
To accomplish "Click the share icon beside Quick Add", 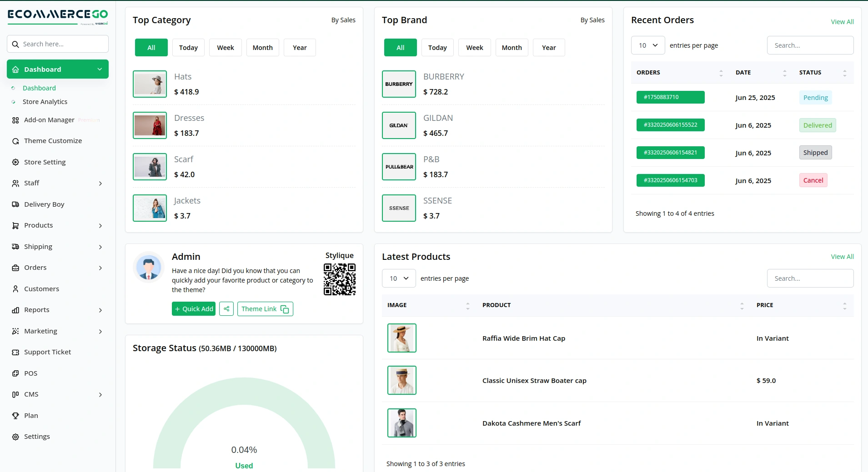I will [226, 309].
